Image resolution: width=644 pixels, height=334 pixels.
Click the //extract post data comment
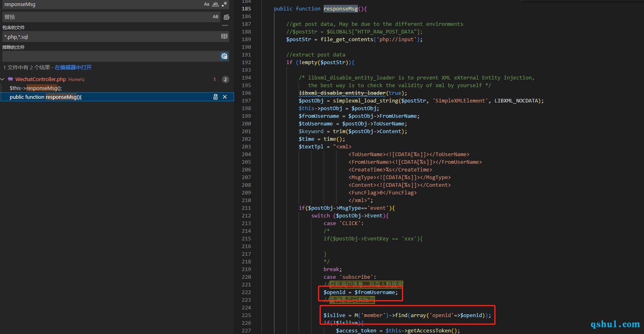click(x=316, y=55)
